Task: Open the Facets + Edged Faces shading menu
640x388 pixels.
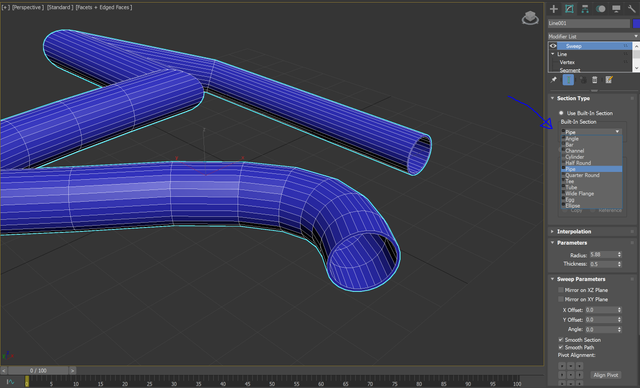Action: (x=104, y=7)
